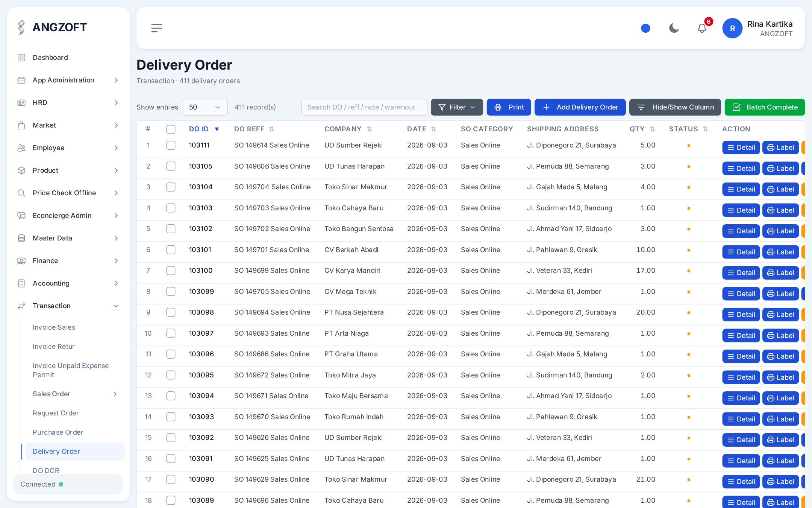This screenshot has height=508, width=812.
Task: Switch to dark mode moon icon
Action: [x=674, y=28]
